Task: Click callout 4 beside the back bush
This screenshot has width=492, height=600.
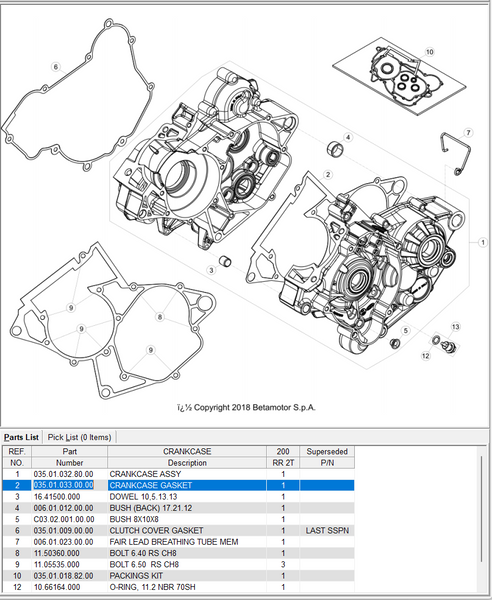Action: tap(348, 137)
